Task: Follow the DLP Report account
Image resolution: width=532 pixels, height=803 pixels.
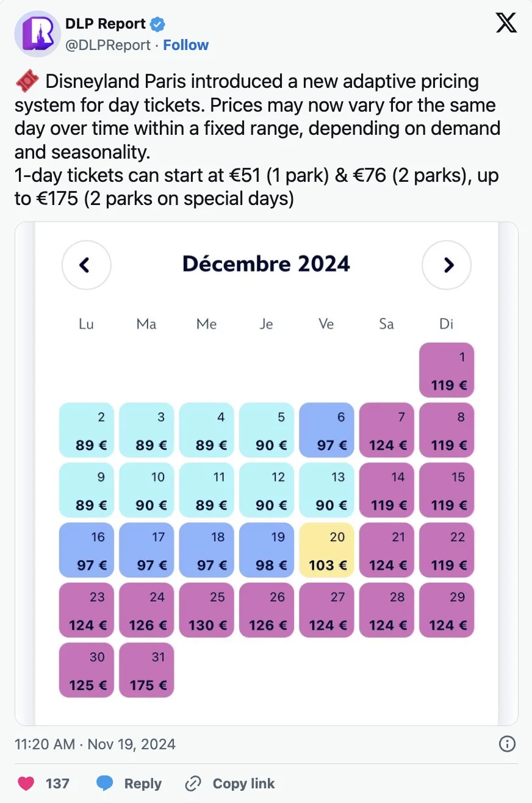Action: [x=185, y=45]
